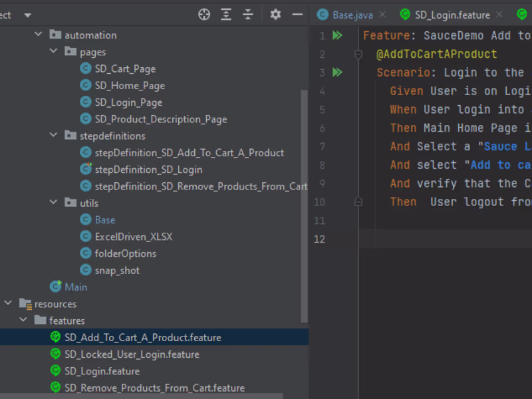Click the Select Opened File crosshair icon

(x=204, y=15)
